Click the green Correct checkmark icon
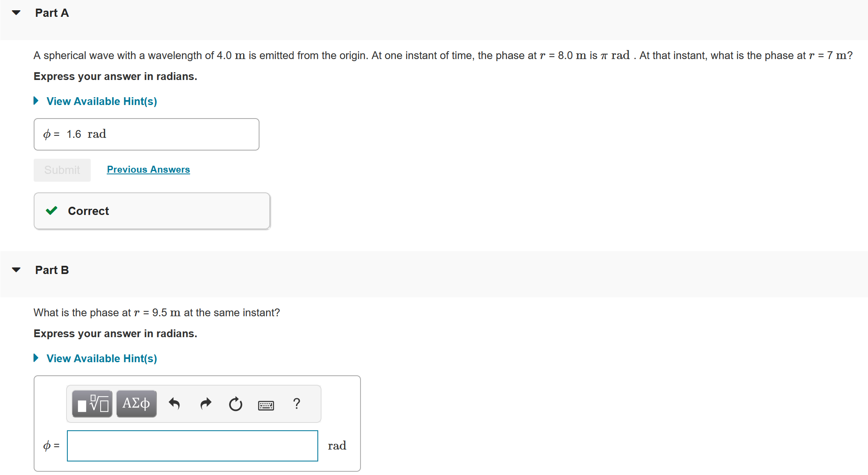 [51, 210]
